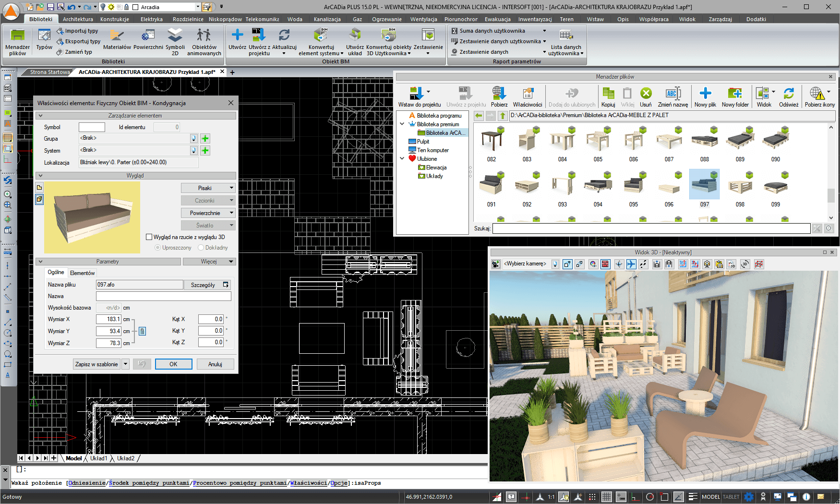This screenshot has height=504, width=840.
Task: Collapse the Ulubione tree node
Action: coord(402,158)
